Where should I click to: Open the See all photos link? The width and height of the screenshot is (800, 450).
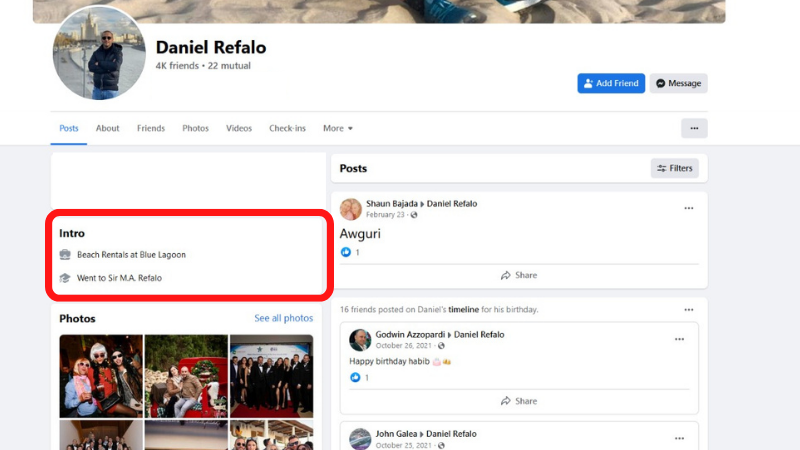[x=283, y=318]
